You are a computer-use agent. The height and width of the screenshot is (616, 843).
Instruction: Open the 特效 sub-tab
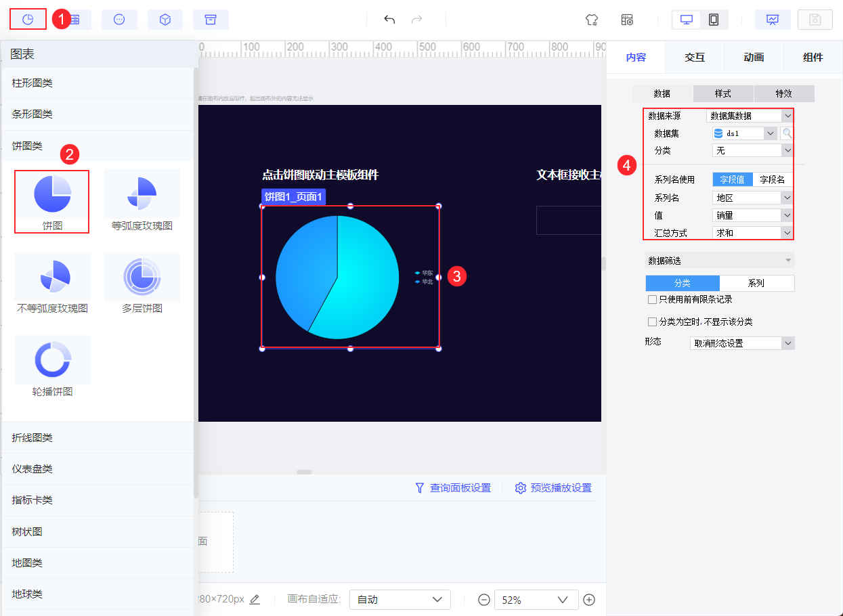[x=784, y=93]
